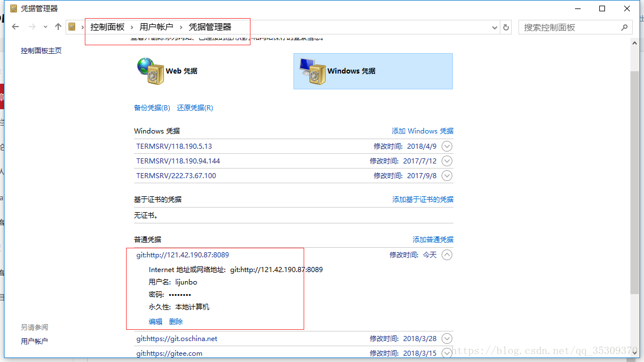Expand breadcrumb chevron after 控制面板

pyautogui.click(x=132, y=27)
